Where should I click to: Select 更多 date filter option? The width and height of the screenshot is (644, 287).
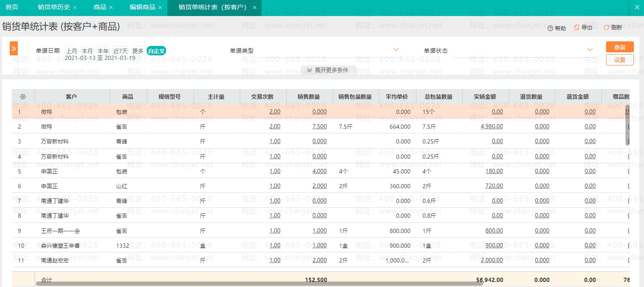pos(138,51)
